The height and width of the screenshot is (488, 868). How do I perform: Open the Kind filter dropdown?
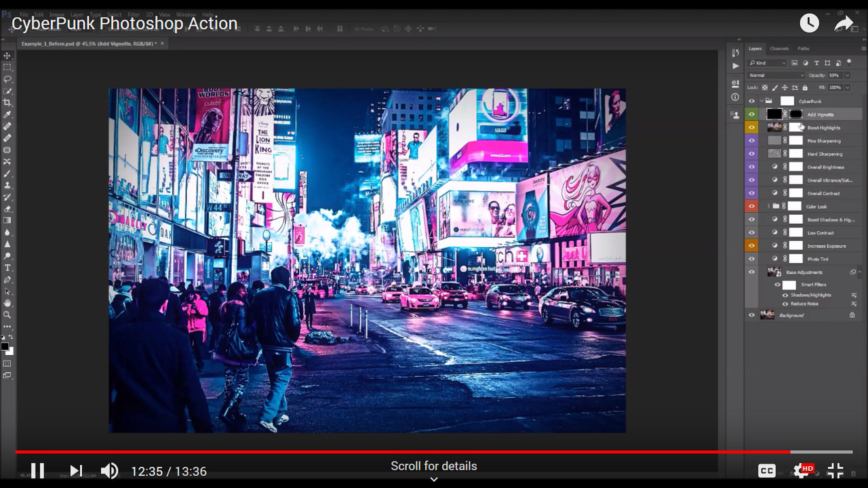pos(768,63)
